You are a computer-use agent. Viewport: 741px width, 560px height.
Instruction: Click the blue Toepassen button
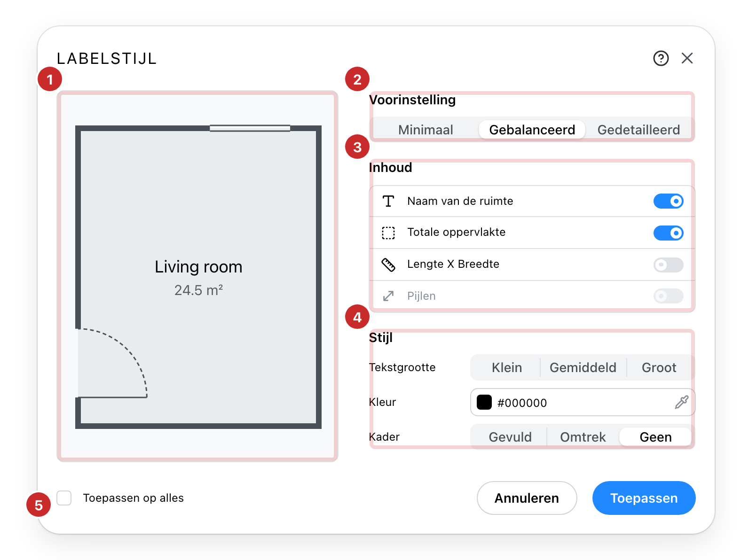(644, 498)
